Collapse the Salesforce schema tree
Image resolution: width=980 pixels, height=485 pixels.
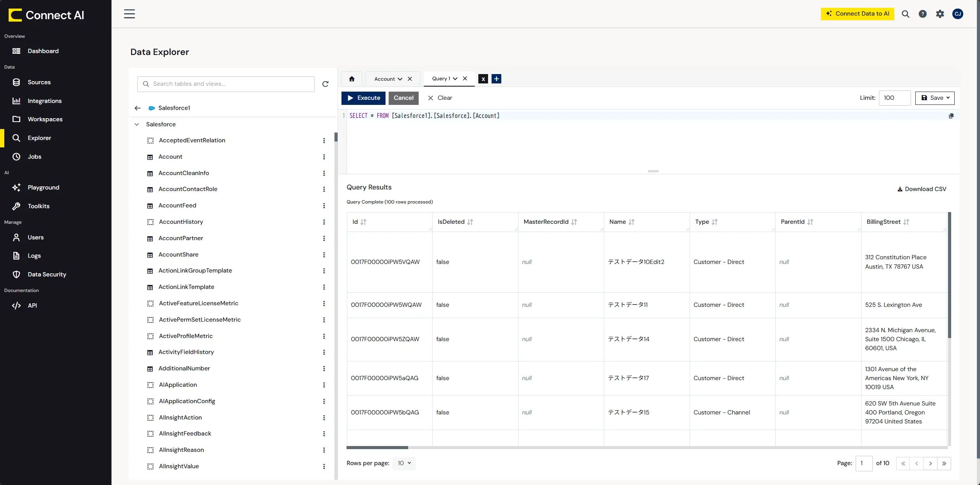click(137, 124)
